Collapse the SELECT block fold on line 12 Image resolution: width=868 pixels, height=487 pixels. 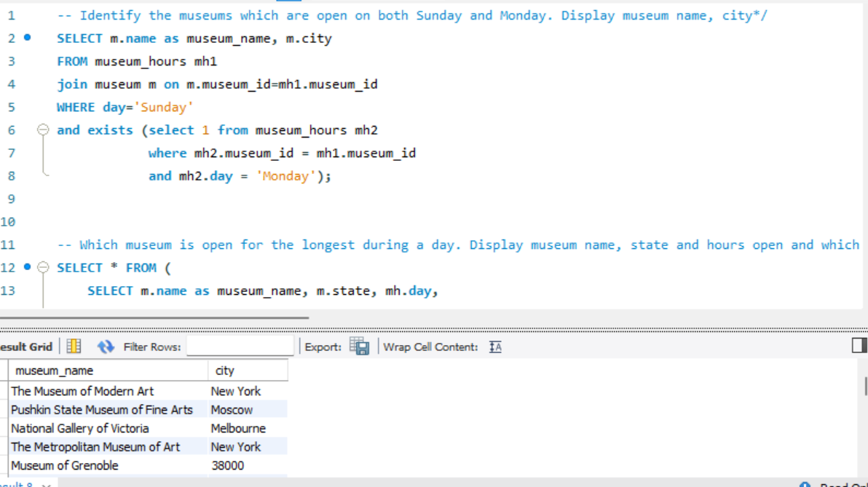pos(43,267)
